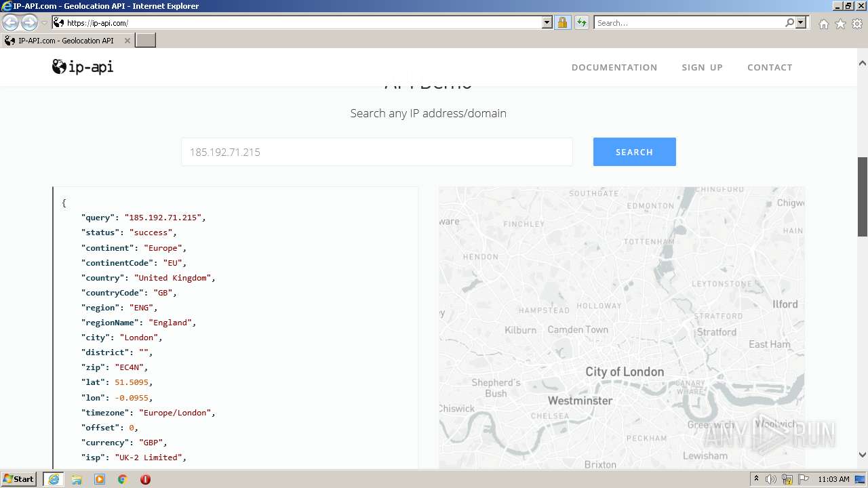
Task: Click Internet Explorer taskbar icon
Action: [54, 479]
